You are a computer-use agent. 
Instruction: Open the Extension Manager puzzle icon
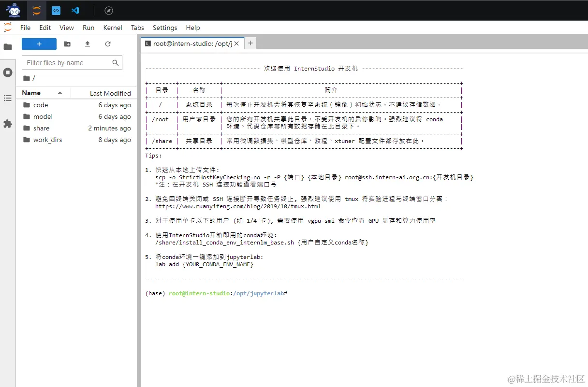point(8,124)
